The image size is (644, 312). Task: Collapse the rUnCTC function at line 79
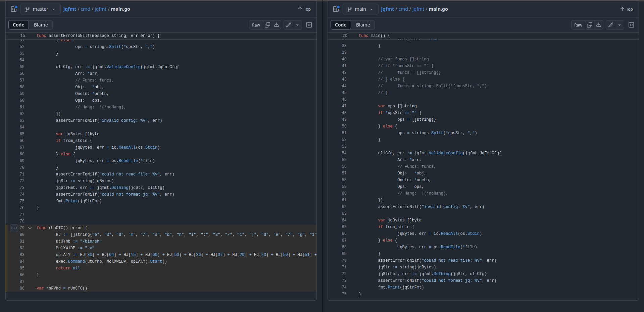coord(30,228)
